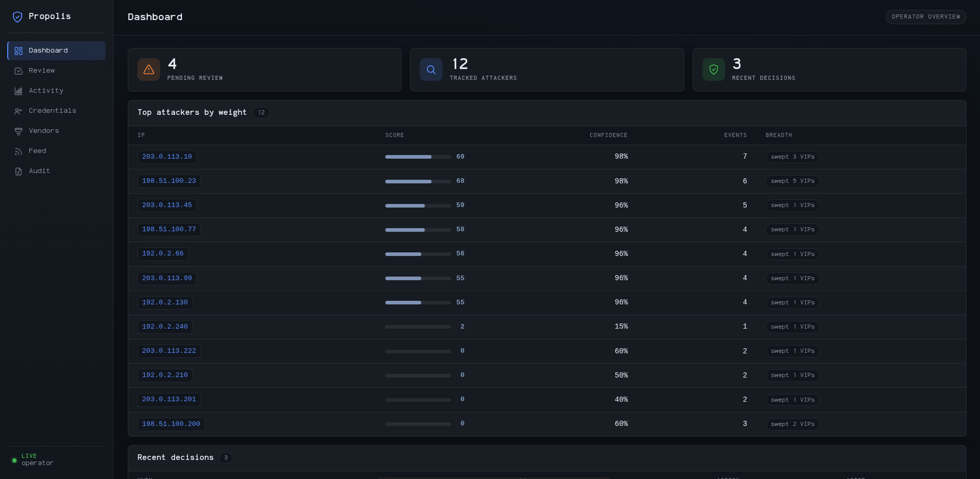
Task: Click the 'Recent decisions' heading
Action: tap(176, 457)
